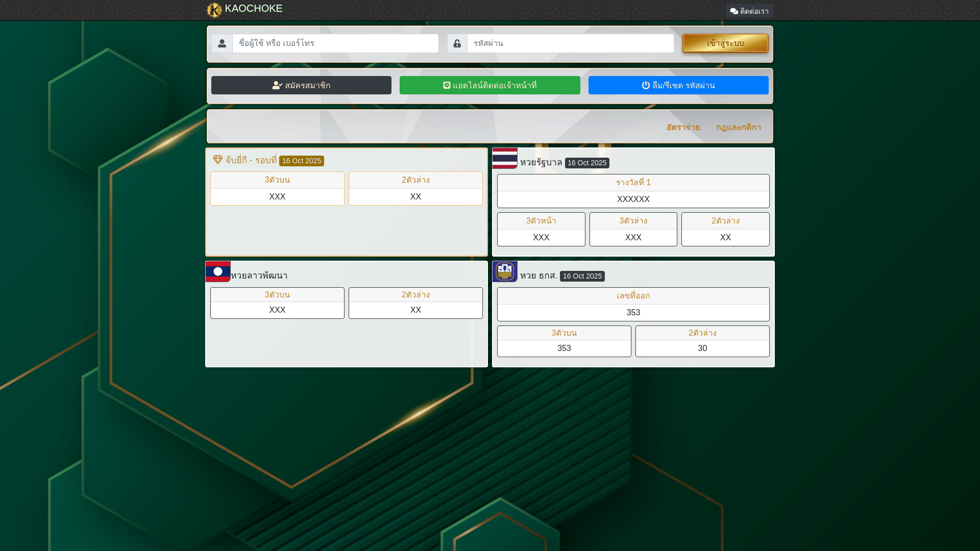Focus the username or phone input field
Image resolution: width=980 pixels, height=551 pixels.
[335, 43]
